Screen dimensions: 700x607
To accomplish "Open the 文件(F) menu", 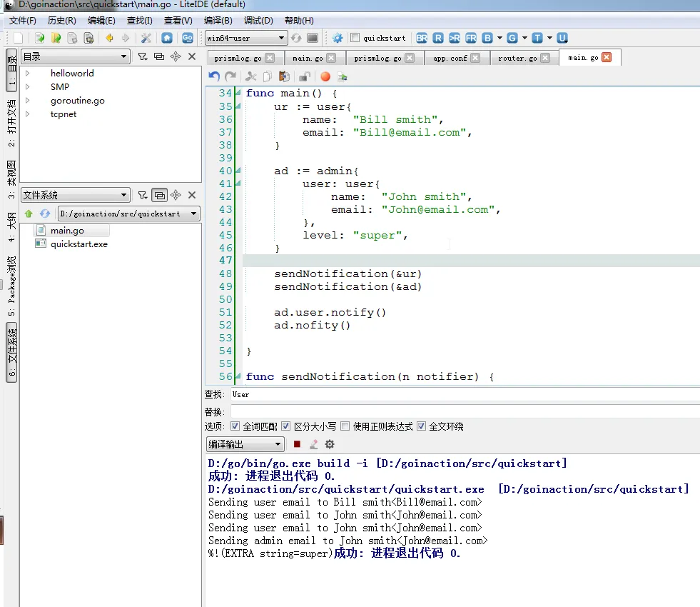I will [x=22, y=21].
